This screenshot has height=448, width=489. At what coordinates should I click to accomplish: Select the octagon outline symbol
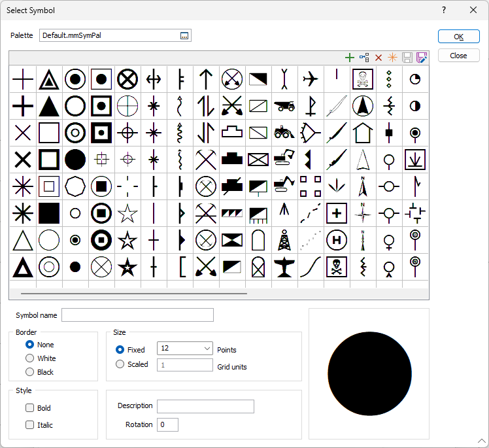coord(75,186)
